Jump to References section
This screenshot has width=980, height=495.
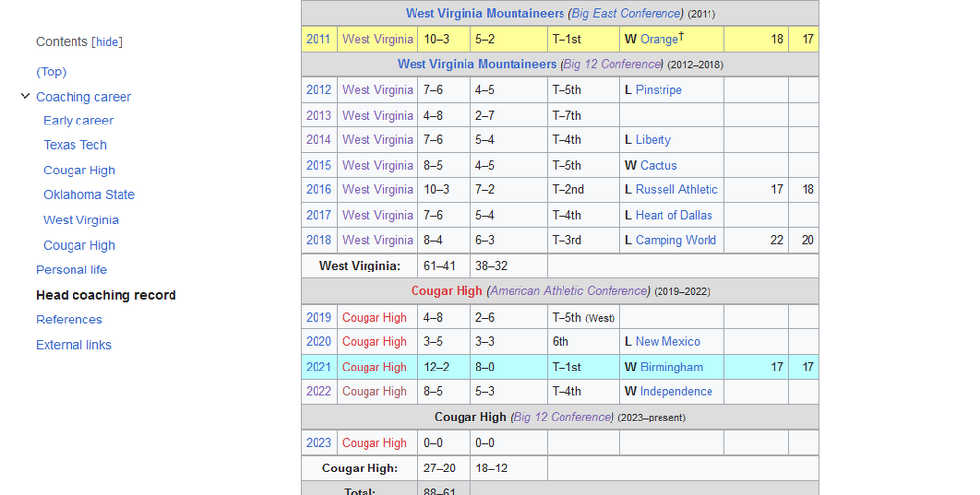coord(69,320)
